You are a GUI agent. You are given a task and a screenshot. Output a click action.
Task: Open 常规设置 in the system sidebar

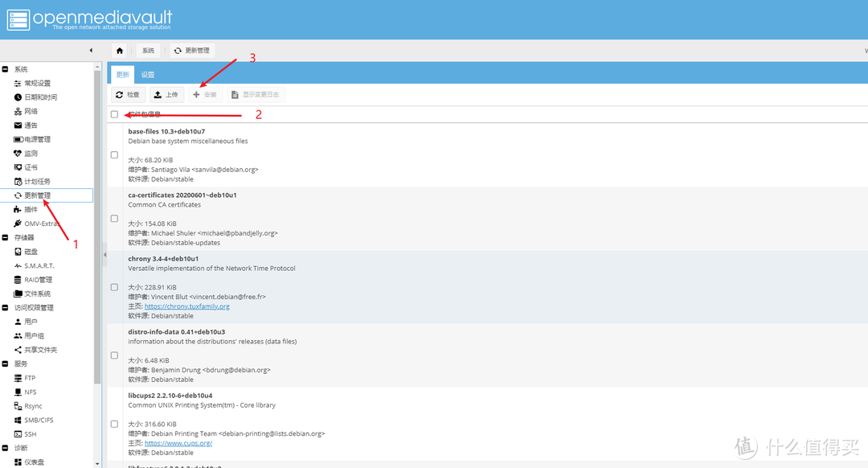[x=32, y=83]
